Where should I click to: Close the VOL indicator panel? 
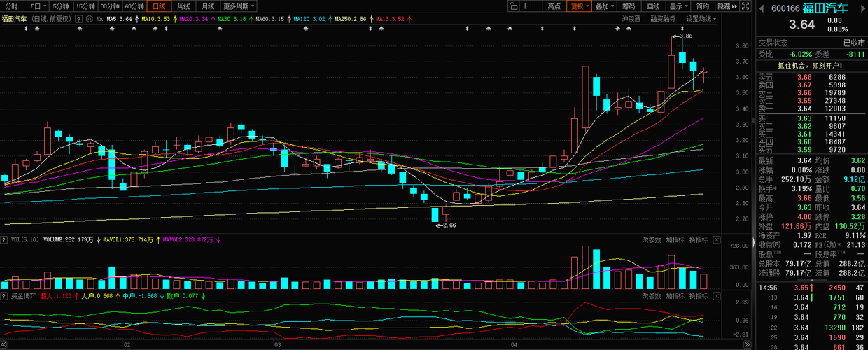[x=717, y=239]
